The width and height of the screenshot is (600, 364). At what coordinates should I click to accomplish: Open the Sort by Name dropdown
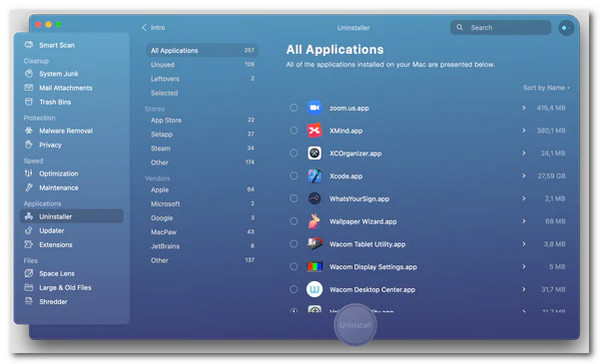tap(546, 88)
